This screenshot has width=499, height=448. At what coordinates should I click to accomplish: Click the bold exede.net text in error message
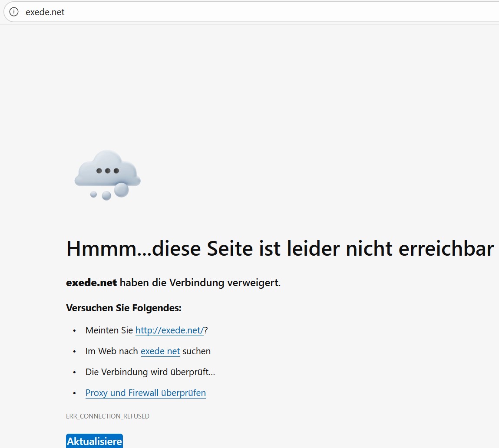click(91, 283)
